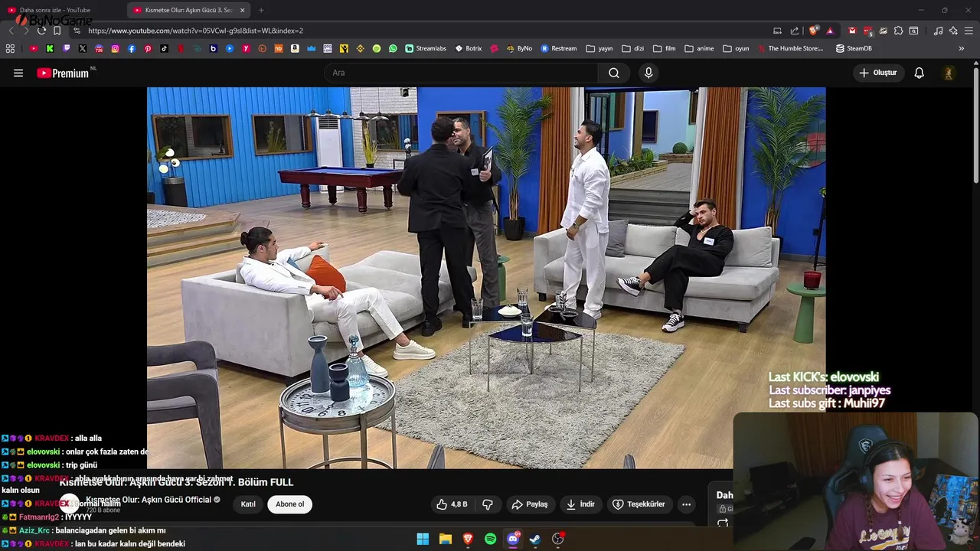Grab the page vertical scrollbar
The width and height of the screenshot is (980, 551).
point(975,126)
